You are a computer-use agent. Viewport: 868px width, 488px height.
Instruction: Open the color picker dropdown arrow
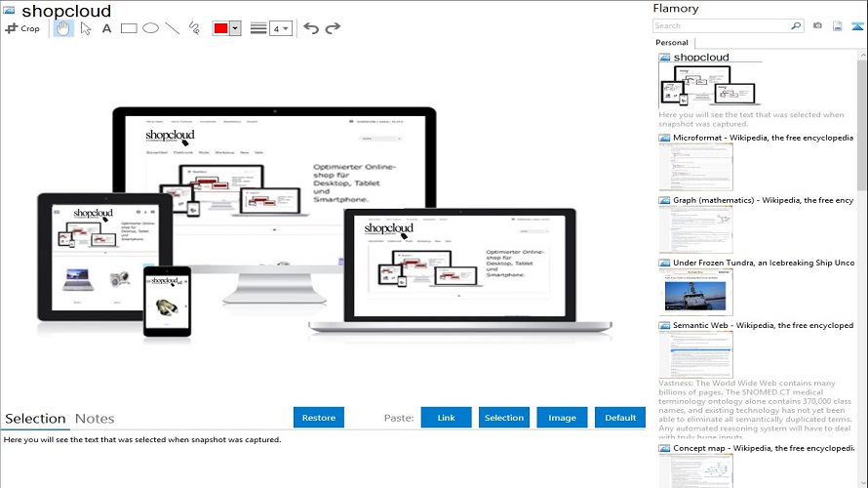pos(235,28)
